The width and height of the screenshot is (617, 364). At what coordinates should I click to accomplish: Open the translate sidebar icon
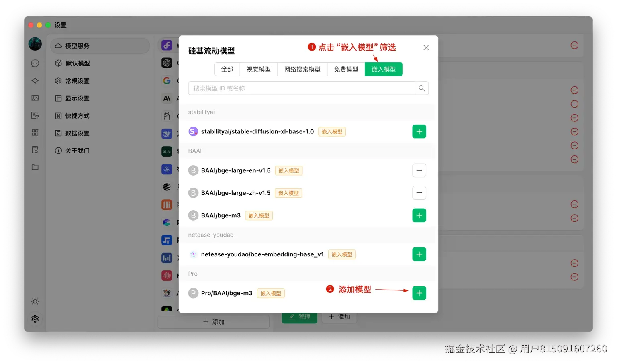(35, 115)
